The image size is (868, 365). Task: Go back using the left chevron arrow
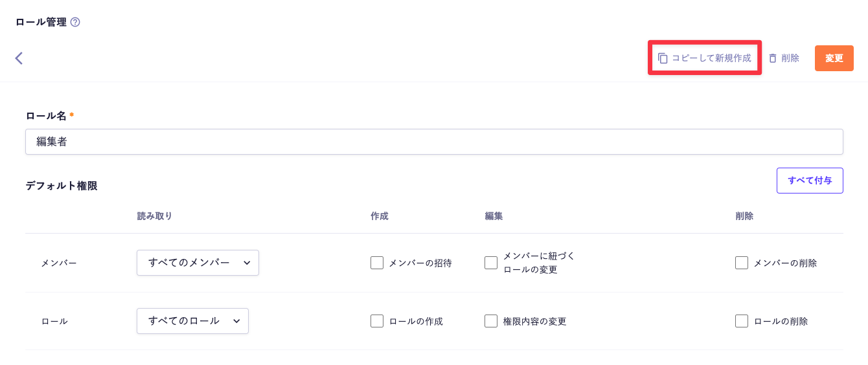(x=19, y=58)
